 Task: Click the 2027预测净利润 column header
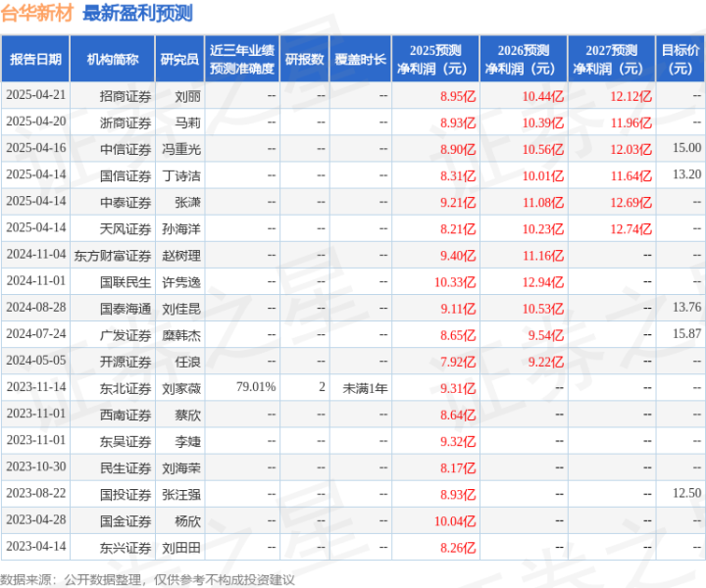point(612,60)
